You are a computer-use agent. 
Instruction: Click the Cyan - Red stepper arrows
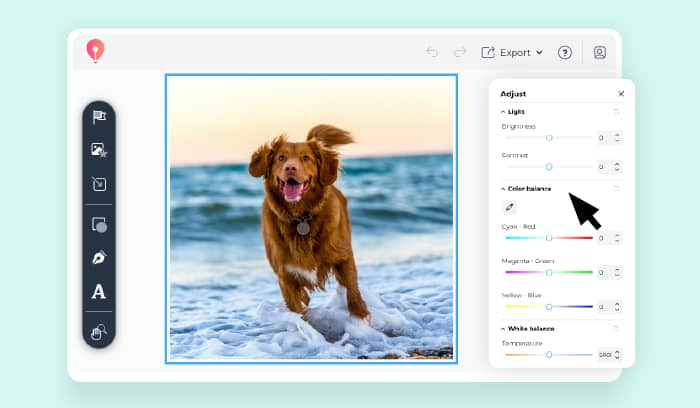[x=617, y=238]
